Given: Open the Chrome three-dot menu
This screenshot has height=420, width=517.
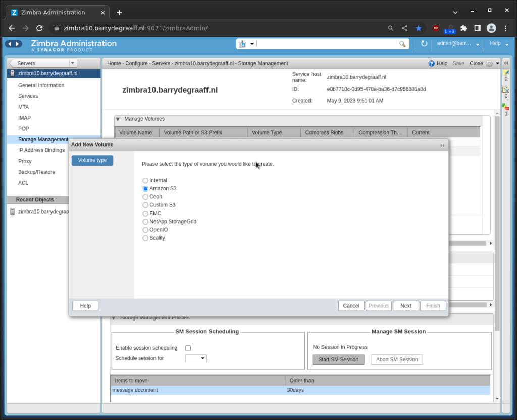Looking at the screenshot, I should point(505,28).
